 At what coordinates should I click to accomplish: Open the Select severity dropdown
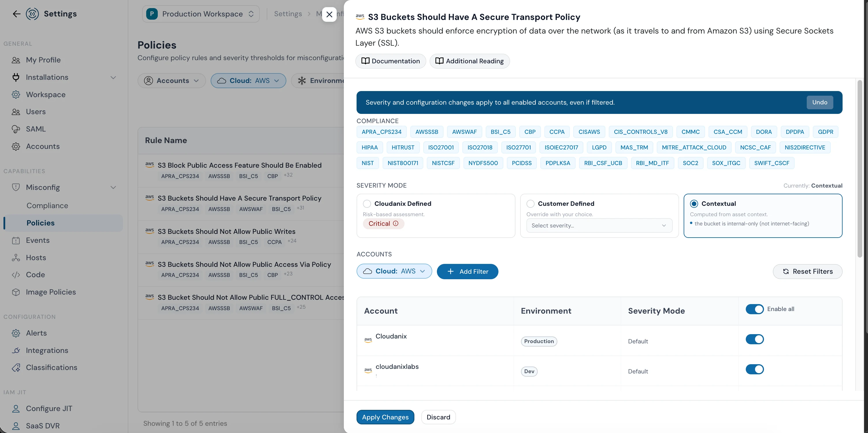pos(599,225)
